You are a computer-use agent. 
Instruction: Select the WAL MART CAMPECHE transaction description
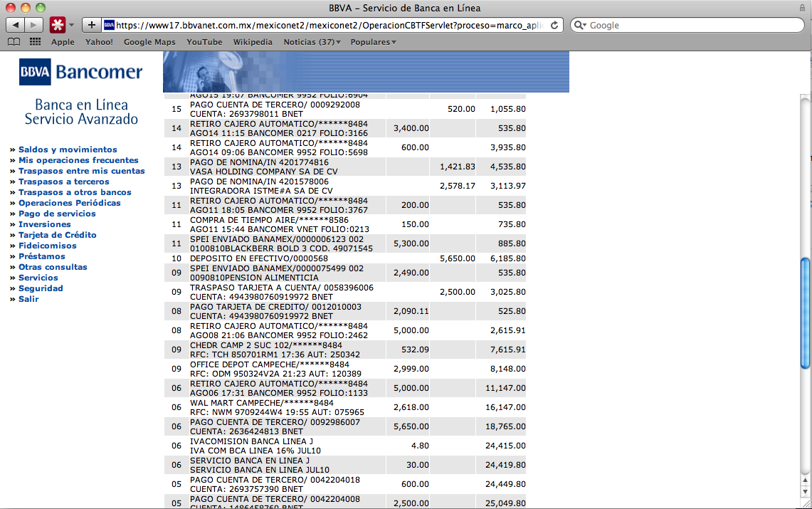(x=277, y=407)
